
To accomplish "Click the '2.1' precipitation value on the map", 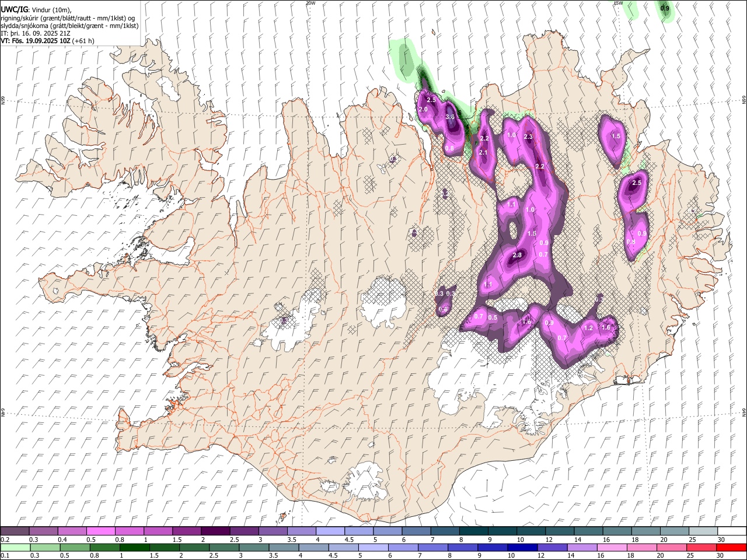I will click(x=483, y=152).
